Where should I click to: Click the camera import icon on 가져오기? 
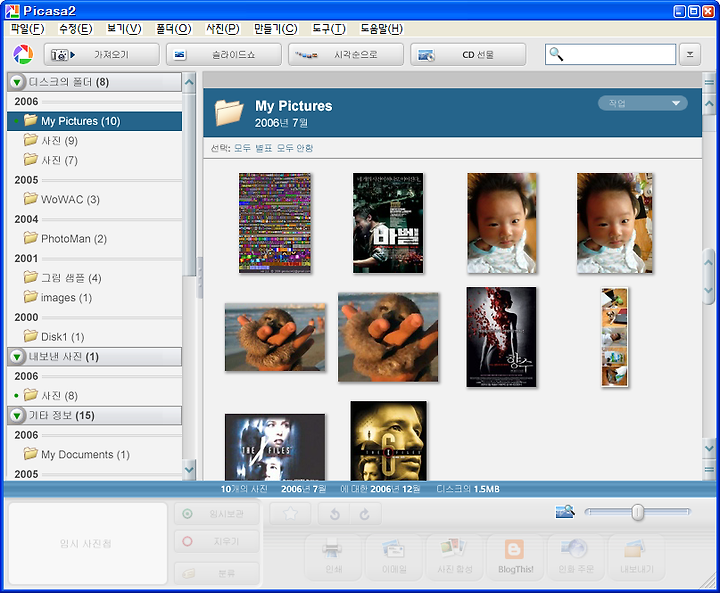(62, 55)
